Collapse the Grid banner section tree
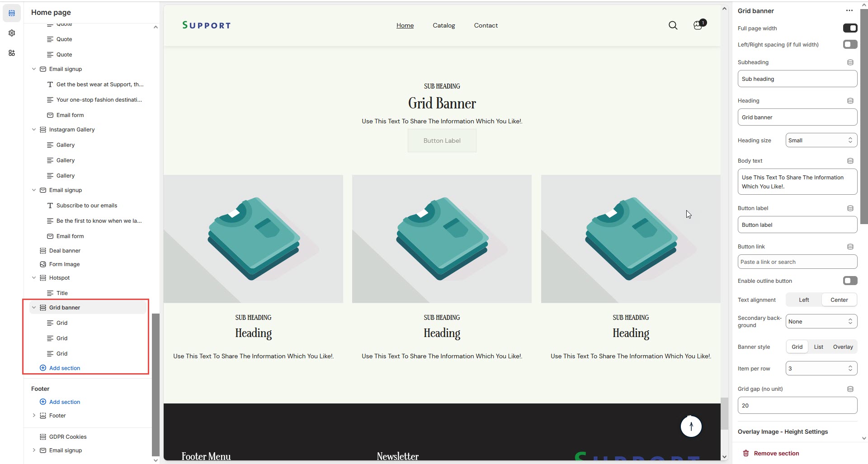868x464 pixels. click(x=34, y=308)
